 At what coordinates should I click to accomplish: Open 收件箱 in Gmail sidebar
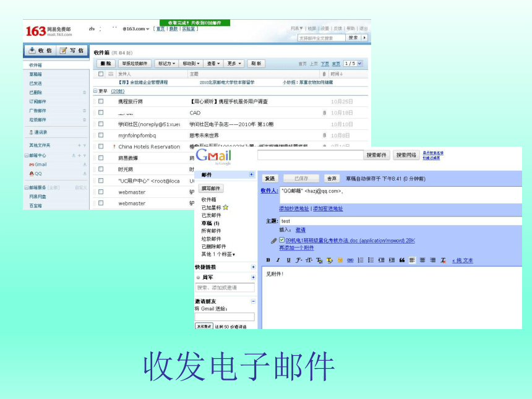point(208,199)
